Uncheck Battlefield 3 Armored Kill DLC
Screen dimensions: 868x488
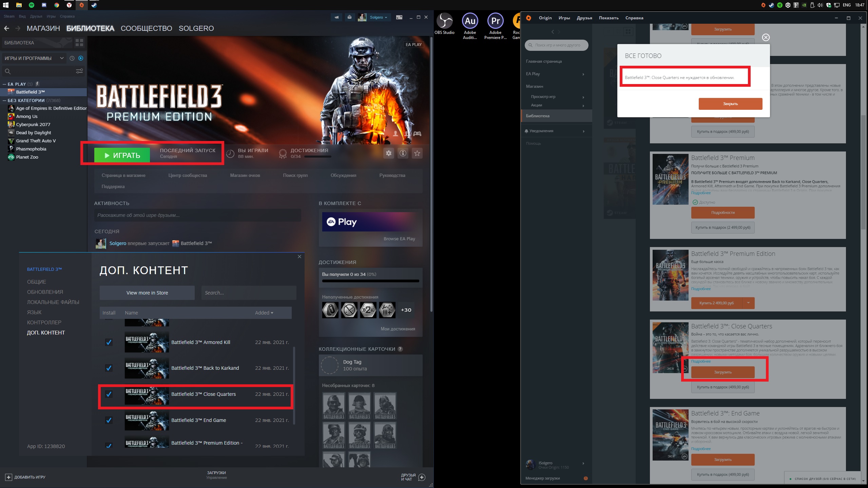tap(109, 342)
